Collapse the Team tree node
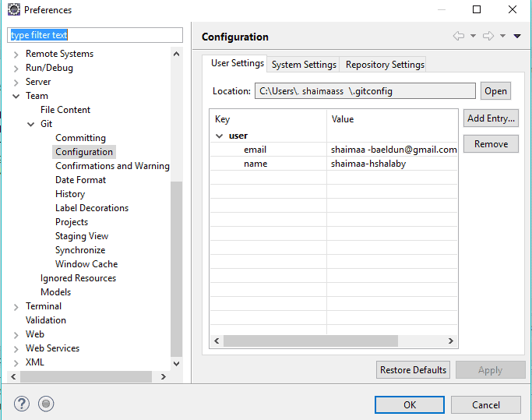The width and height of the screenshot is (532, 420). [x=17, y=96]
